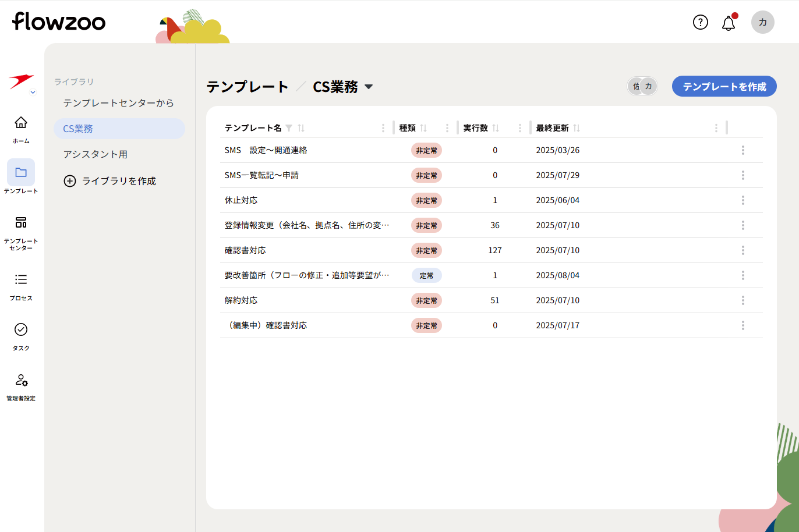799x532 pixels.
Task: Click the テンプレートを作成 button
Action: coord(724,87)
